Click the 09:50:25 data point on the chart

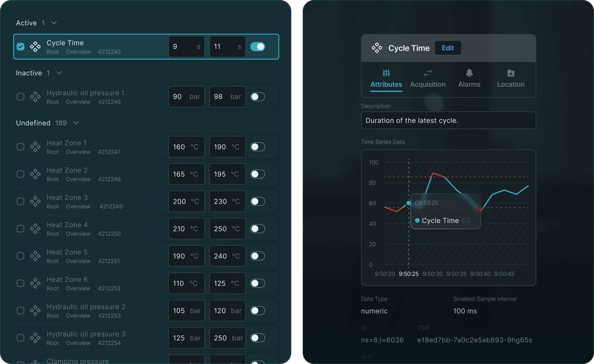tap(409, 203)
